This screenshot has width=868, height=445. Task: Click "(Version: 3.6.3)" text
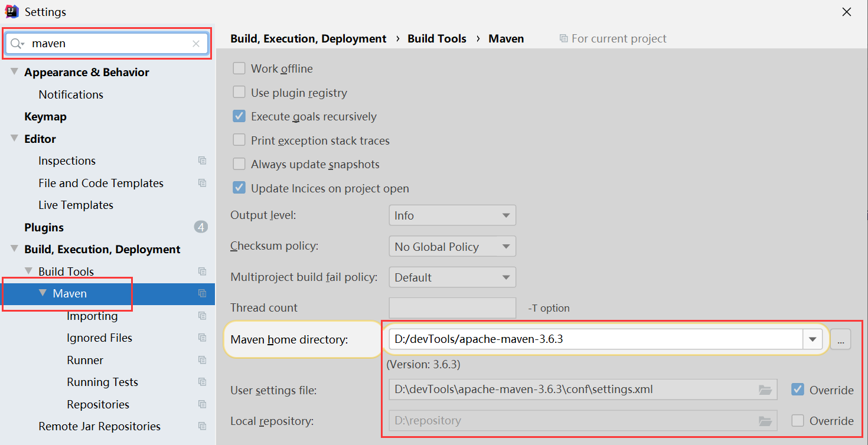pos(423,364)
